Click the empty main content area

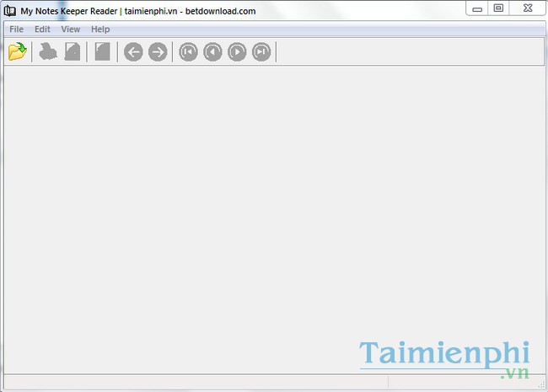[253, 211]
